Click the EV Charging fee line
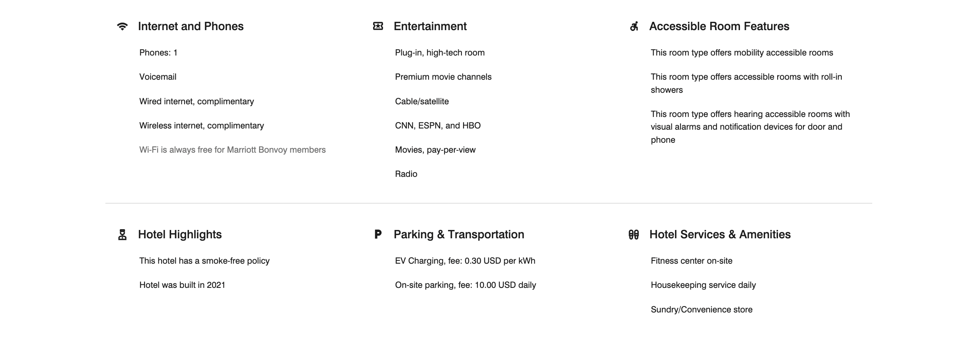Screen dimensions: 980x341 [x=465, y=261]
